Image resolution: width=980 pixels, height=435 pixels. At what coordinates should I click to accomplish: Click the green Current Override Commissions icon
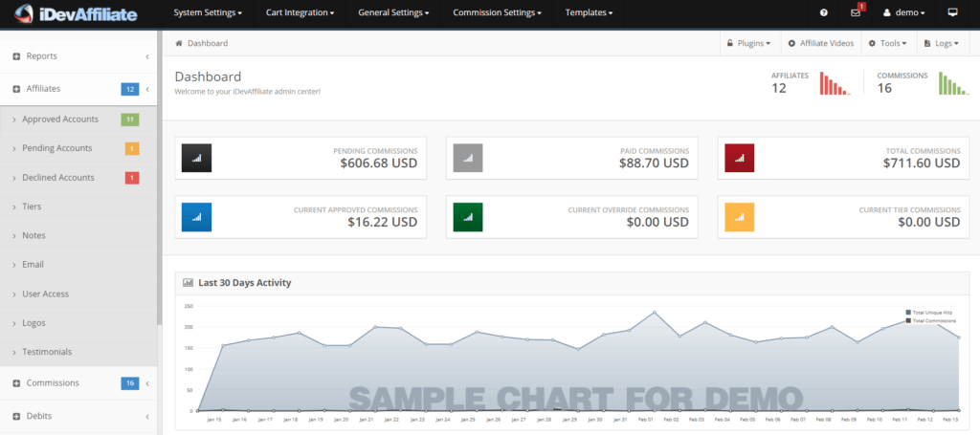[x=468, y=217]
